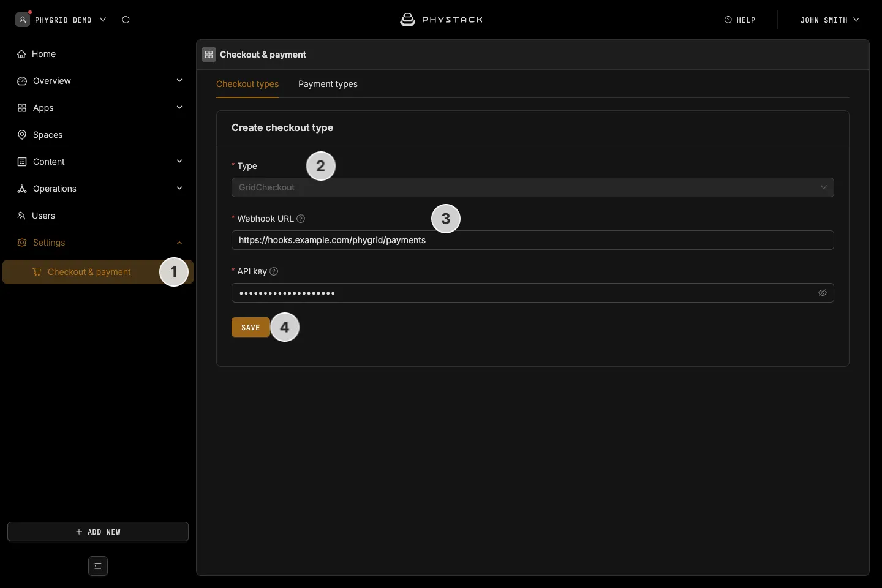The image size is (882, 588).
Task: Expand the Operations menu chevron
Action: (179, 188)
